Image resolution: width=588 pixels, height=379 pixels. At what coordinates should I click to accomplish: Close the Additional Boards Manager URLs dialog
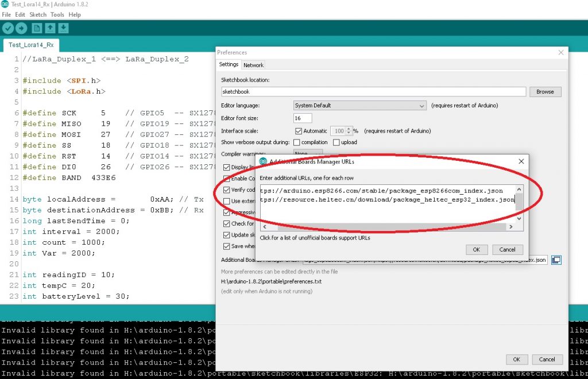point(521,161)
